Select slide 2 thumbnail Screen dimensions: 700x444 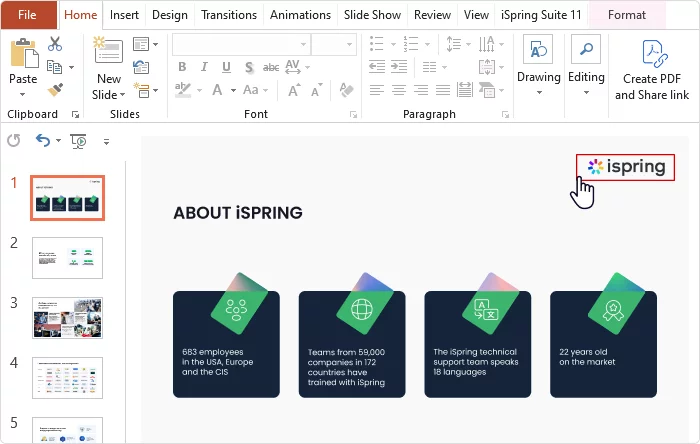[67, 258]
